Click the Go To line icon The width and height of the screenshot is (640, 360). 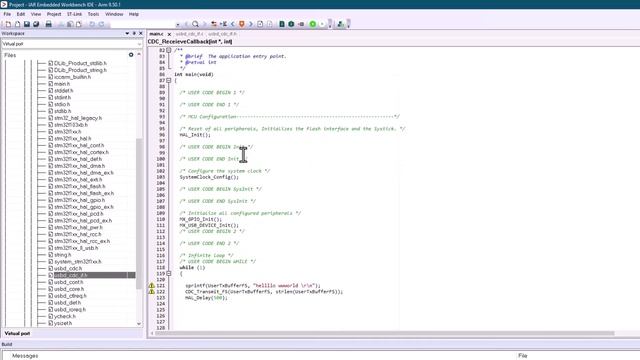[223, 24]
